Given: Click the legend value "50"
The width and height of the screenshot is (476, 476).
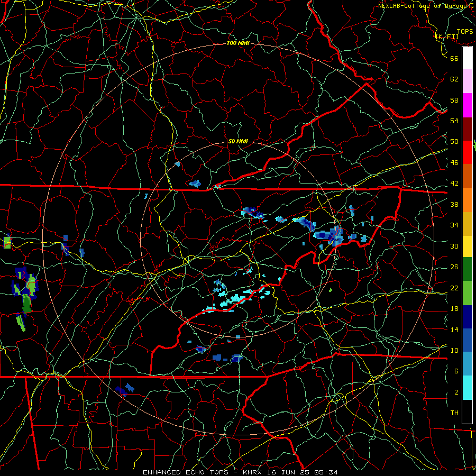Looking at the screenshot, I should click(454, 142).
